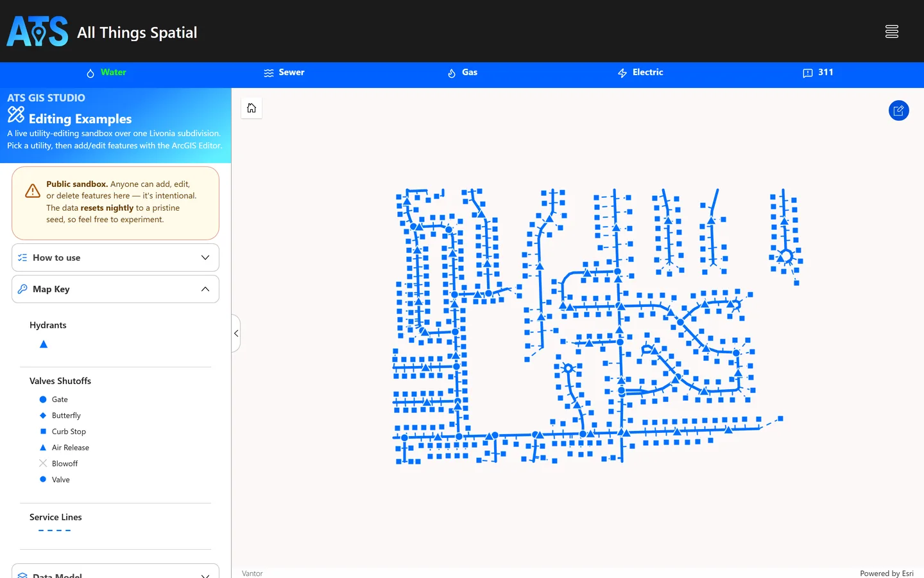Click the ATS logo

(37, 31)
